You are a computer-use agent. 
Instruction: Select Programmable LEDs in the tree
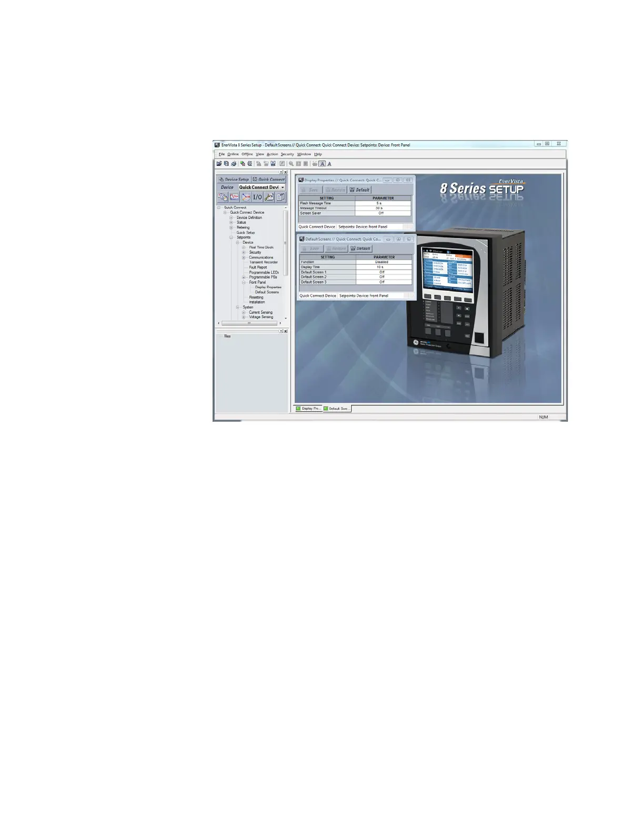(264, 272)
